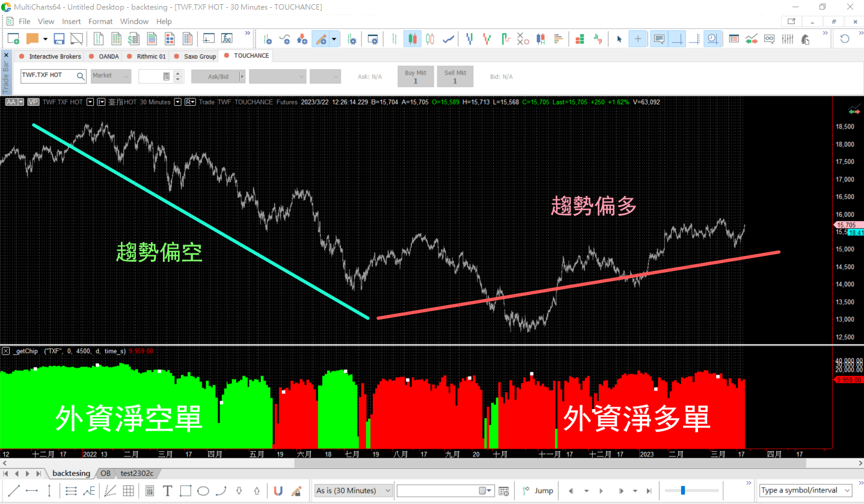Expand the drawing pencil dropdown arrow
The width and height of the screenshot is (864, 504).
click(334, 39)
